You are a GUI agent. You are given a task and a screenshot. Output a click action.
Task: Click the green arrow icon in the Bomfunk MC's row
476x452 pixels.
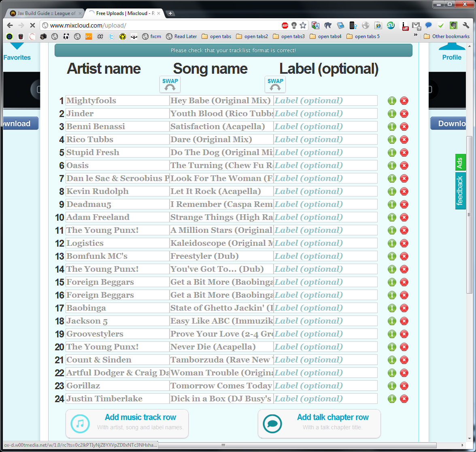[392, 256]
